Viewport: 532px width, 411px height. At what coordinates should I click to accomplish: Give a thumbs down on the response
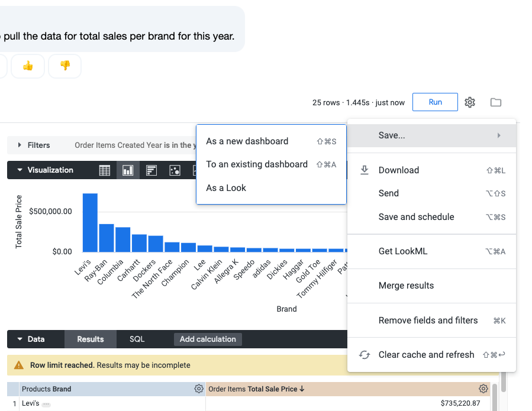tap(65, 66)
